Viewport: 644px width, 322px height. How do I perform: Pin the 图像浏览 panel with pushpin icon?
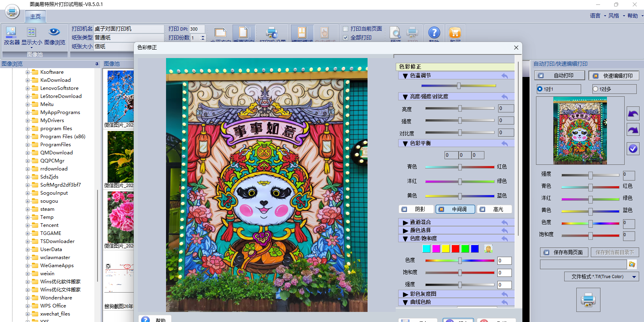[x=97, y=64]
